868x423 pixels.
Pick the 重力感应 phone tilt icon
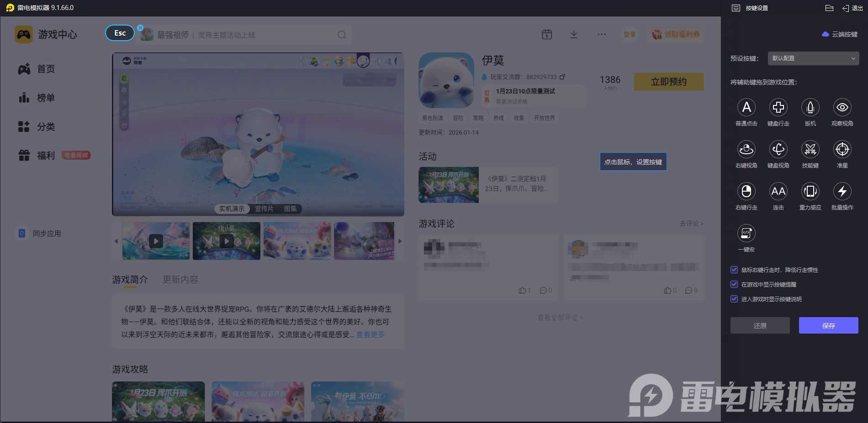click(810, 191)
